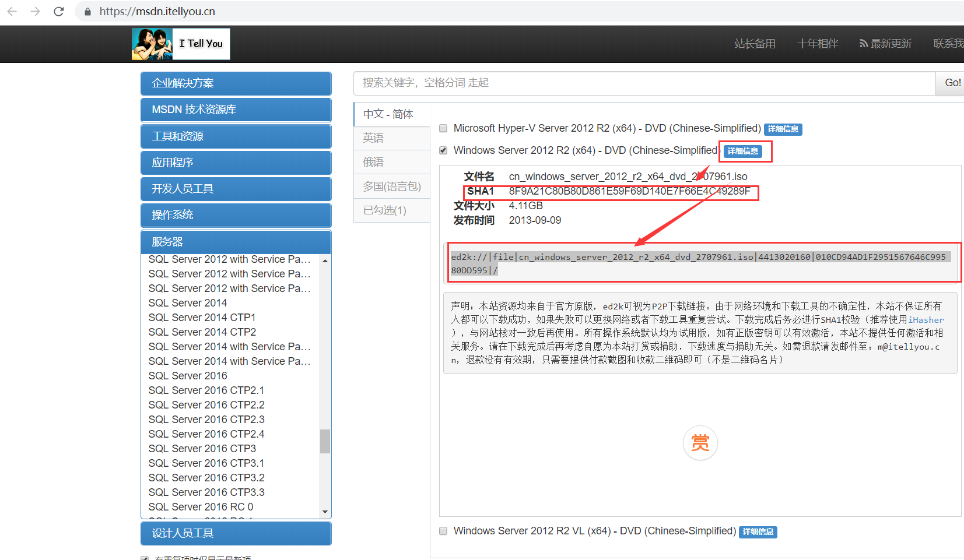Screen dimensions: 964x560
Task: Show 详细信息 for Hyper-V Server 2012 R2
Action: pyautogui.click(x=783, y=129)
